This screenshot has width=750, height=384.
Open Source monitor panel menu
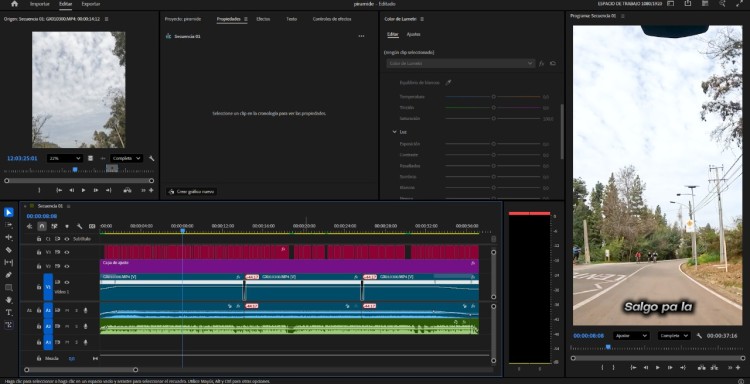pyautogui.click(x=107, y=19)
